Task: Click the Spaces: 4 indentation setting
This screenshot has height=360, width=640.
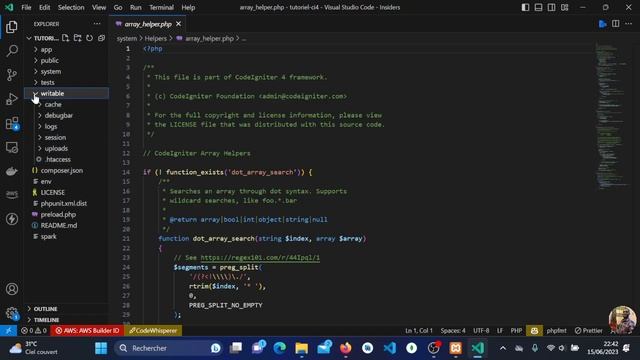Action: click(453, 331)
